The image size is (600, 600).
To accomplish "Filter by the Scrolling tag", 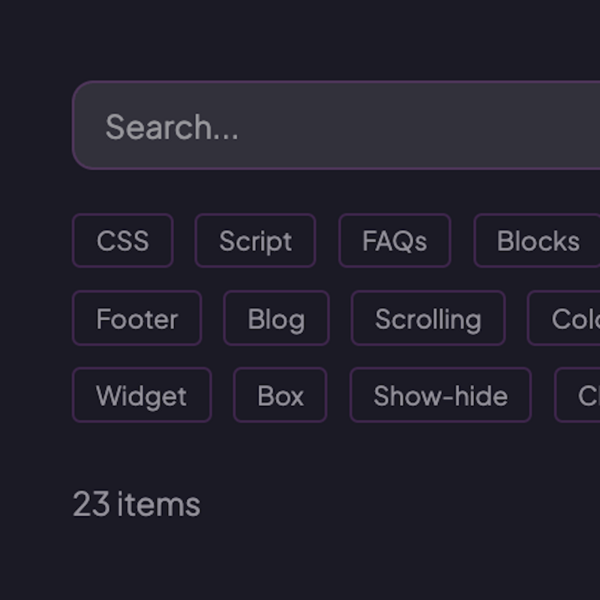I will (428, 319).
